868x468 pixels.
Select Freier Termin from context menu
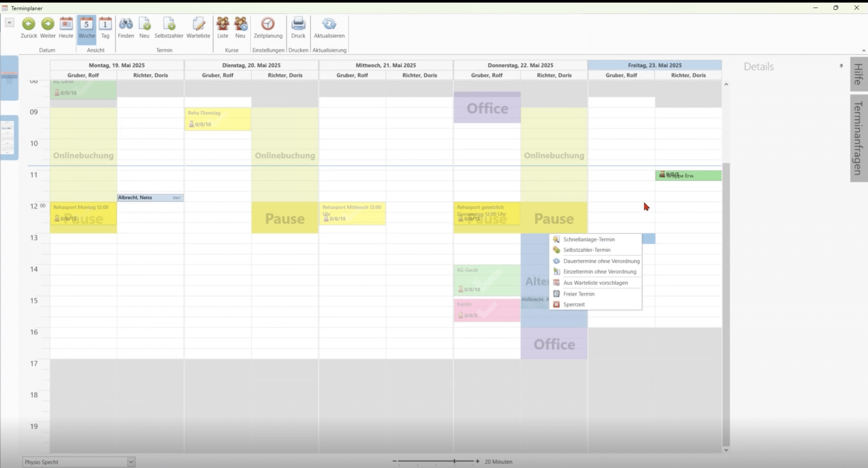click(x=579, y=294)
